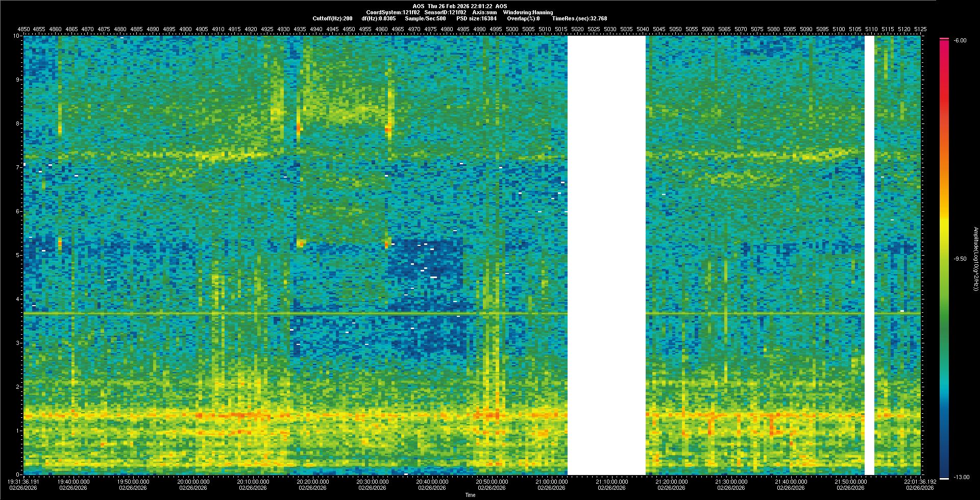Screen dimensions: 980x500
Task: Click the "20:20:00.000" time axis label
Action: click(312, 481)
